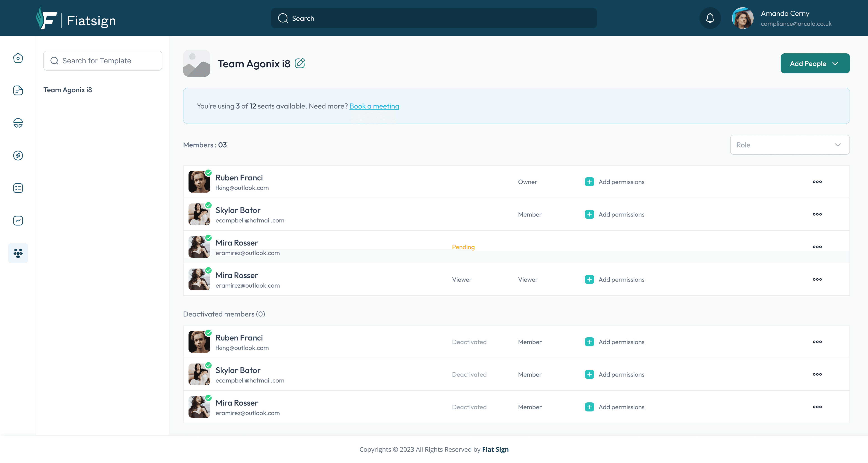Viewport: 868px width, 463px height.
Task: Focus the top Search bar
Action: pos(434,18)
